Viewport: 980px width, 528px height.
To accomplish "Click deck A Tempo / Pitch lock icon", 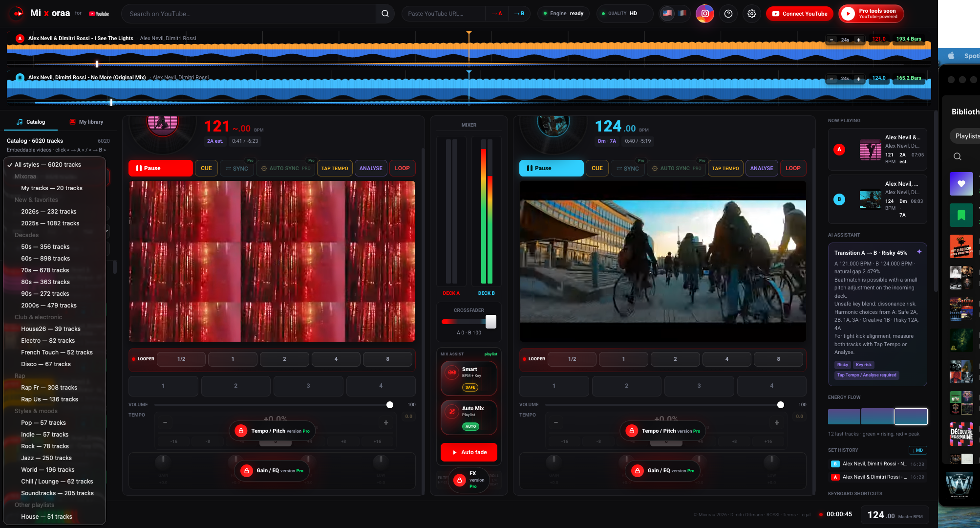I will tap(241, 431).
